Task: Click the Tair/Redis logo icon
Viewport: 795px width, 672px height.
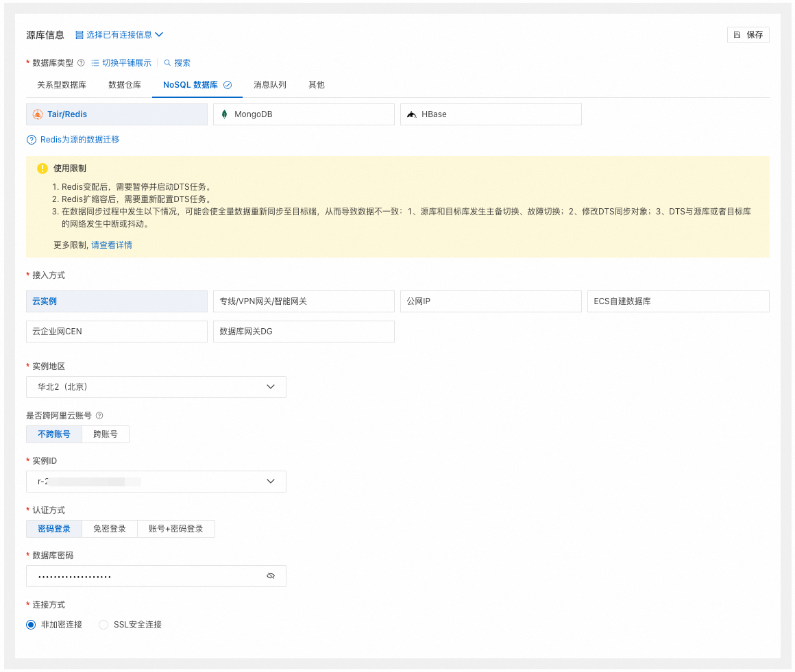Action: pos(38,114)
